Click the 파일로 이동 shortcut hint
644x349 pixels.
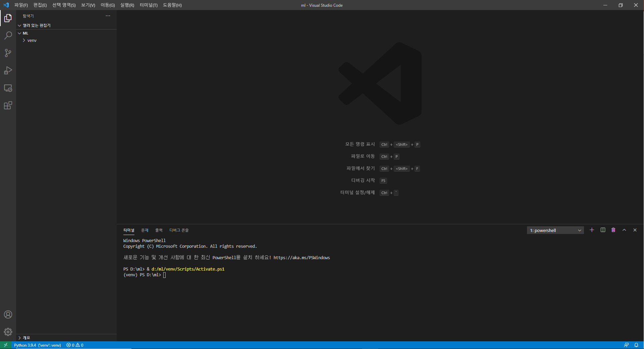click(x=375, y=157)
